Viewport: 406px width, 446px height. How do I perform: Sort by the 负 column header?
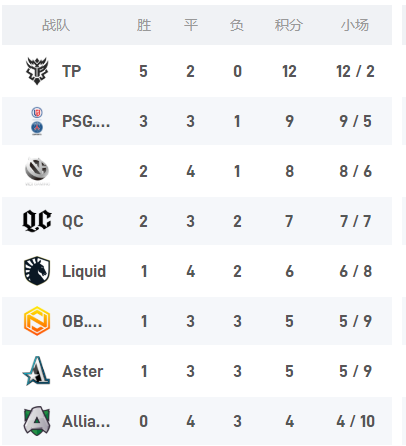[x=237, y=25]
